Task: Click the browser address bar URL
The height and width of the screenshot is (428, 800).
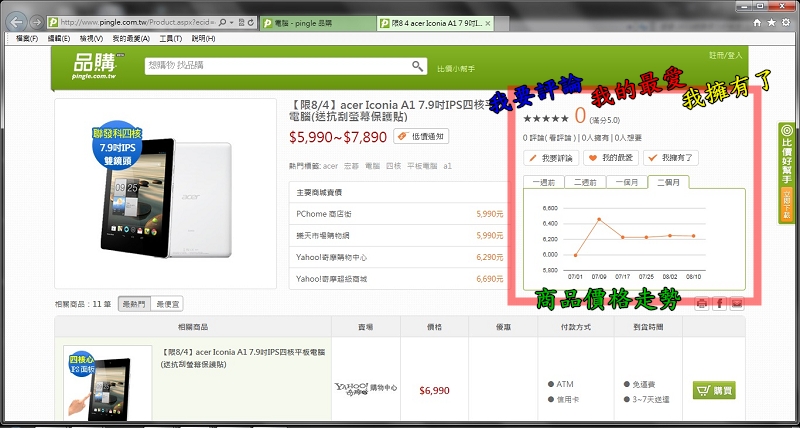Action: pyautogui.click(x=138, y=23)
